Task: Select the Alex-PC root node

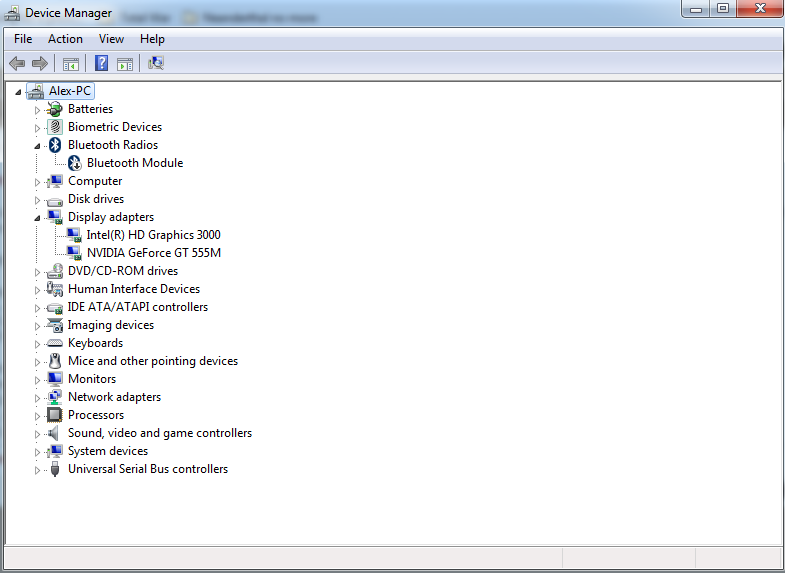Action: 70,91
